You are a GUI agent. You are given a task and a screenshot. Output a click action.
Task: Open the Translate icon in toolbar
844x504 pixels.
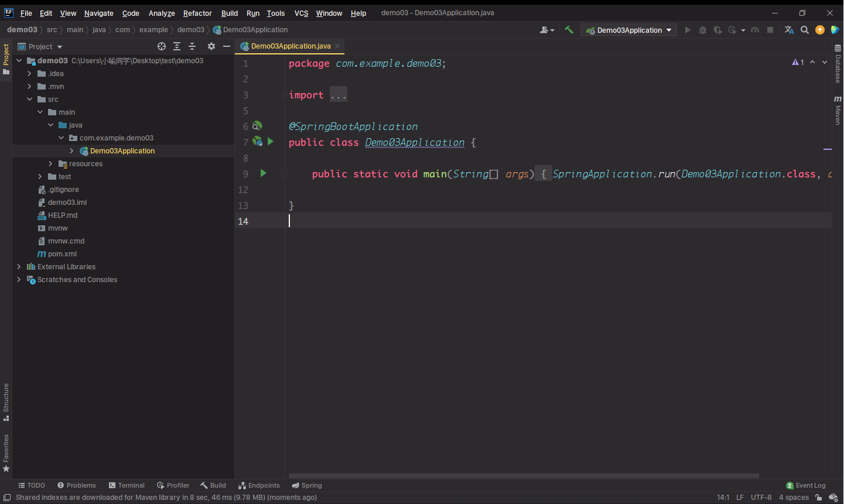pyautogui.click(x=790, y=30)
